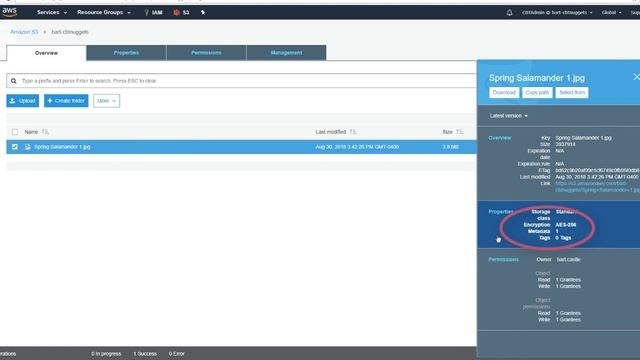Uncheck Spring Salamander 1.jpg checkbox
This screenshot has width=640, height=360.
[x=15, y=147]
